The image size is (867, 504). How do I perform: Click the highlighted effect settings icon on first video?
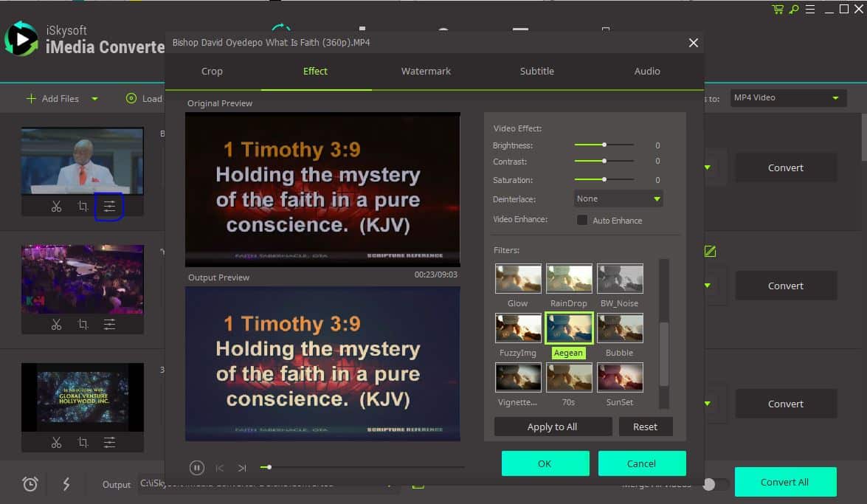point(109,207)
